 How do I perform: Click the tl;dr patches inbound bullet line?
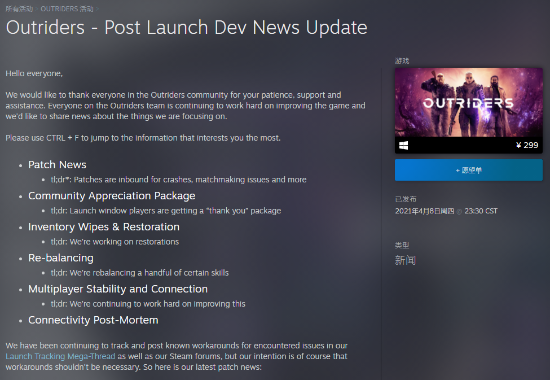tap(178, 180)
